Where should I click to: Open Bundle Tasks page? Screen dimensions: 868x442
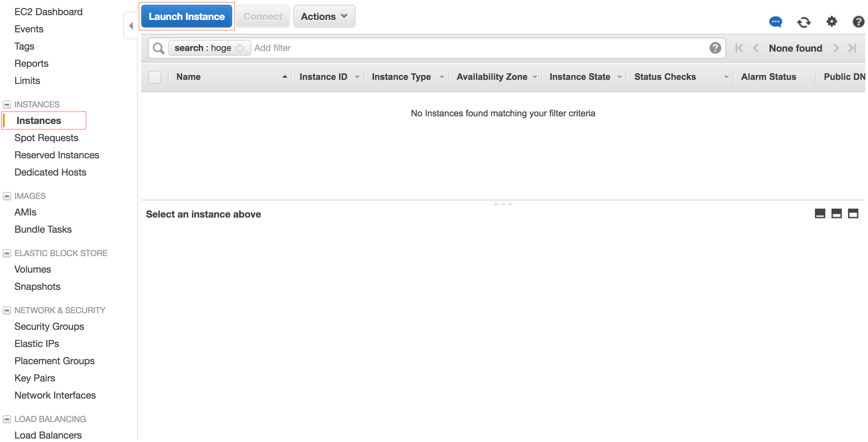(43, 230)
